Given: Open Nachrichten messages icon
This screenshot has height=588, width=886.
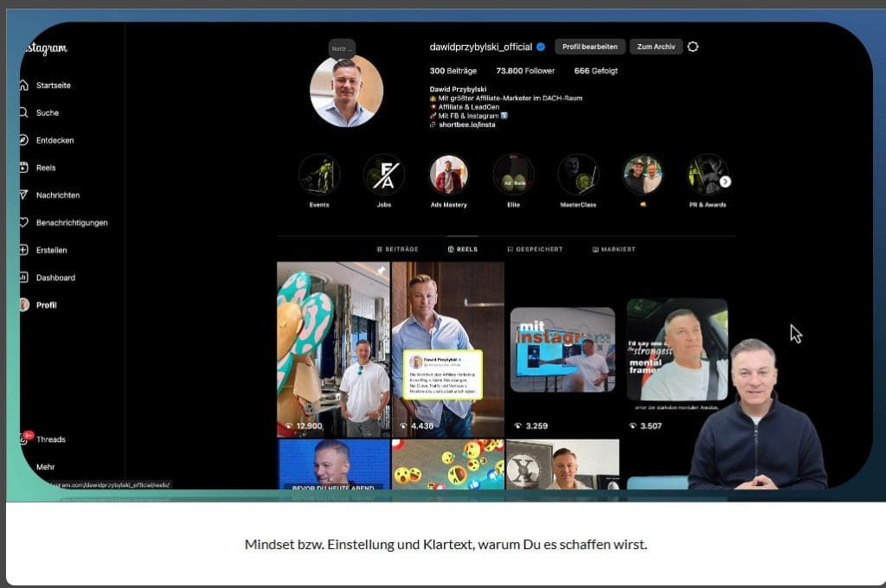Looking at the screenshot, I should coord(23,195).
